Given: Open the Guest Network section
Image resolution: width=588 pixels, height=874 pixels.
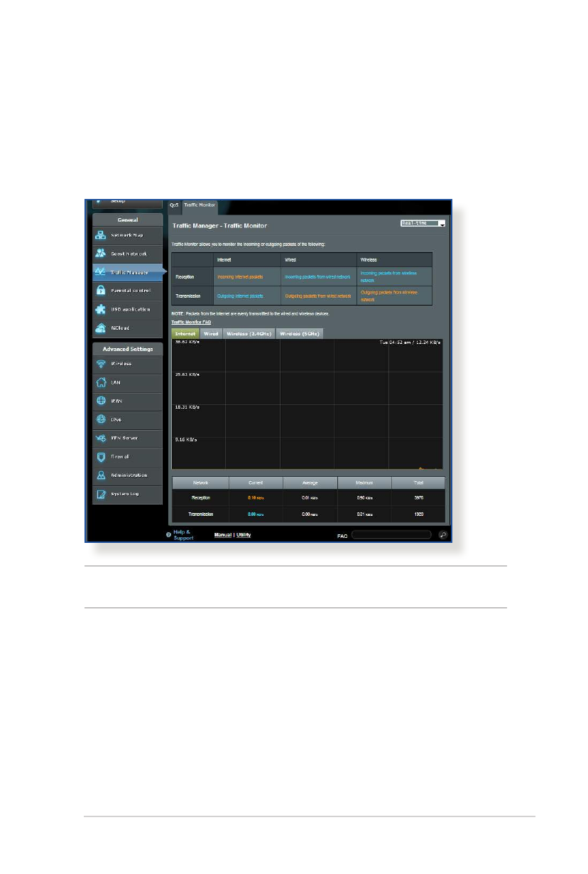Looking at the screenshot, I should (x=126, y=254).
